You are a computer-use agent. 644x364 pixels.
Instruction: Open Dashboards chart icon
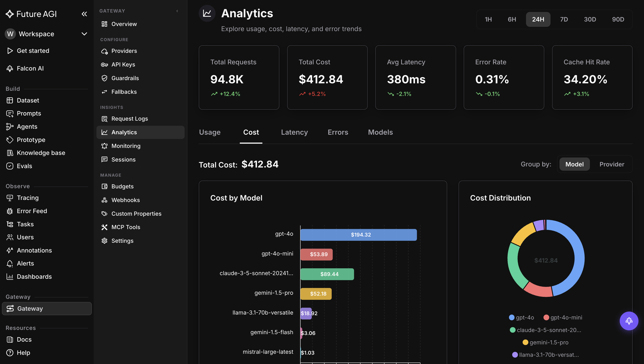[10, 277]
